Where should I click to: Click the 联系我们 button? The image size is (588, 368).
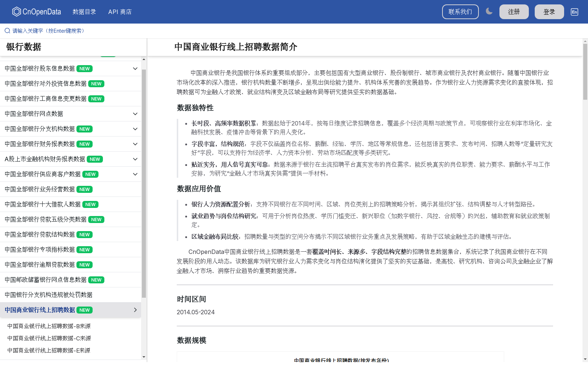pyautogui.click(x=460, y=12)
